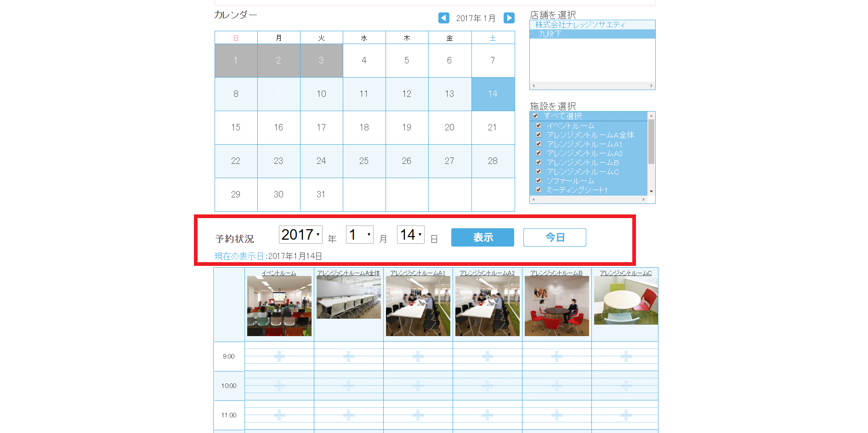Uncheck the ソファールーム checkbox
Image resolution: width=868 pixels, height=433 pixels.
click(x=539, y=180)
